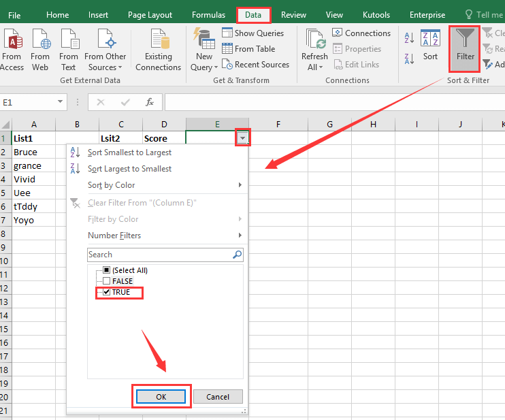Check the FALSE filter checkbox
The image size is (505, 420).
coord(106,281)
